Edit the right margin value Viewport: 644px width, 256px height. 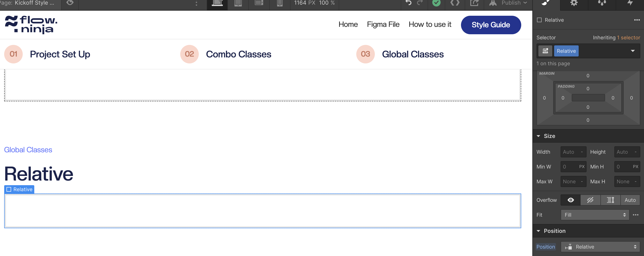[631, 98]
